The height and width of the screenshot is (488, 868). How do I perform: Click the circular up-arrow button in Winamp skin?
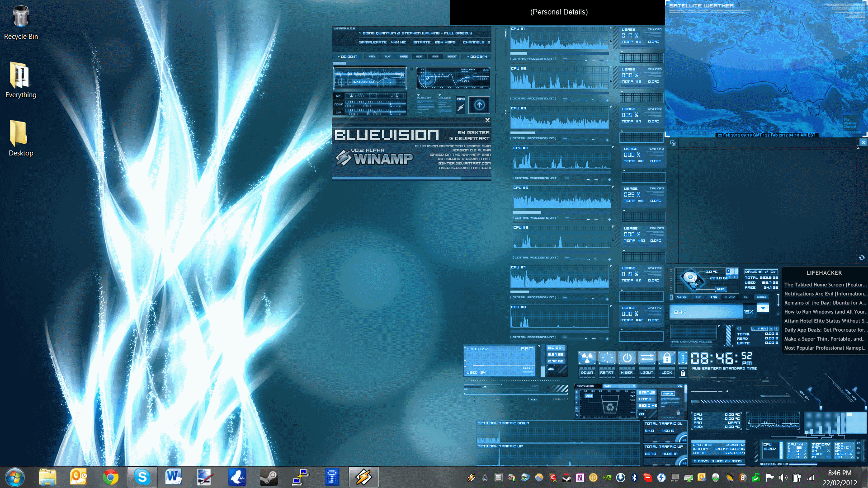point(479,105)
